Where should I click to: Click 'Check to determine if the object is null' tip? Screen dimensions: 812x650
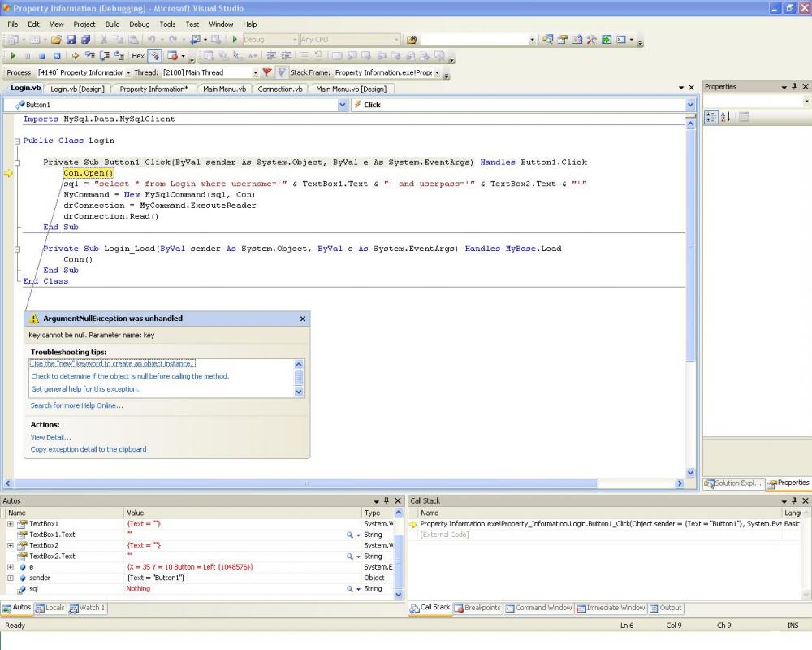tap(130, 376)
